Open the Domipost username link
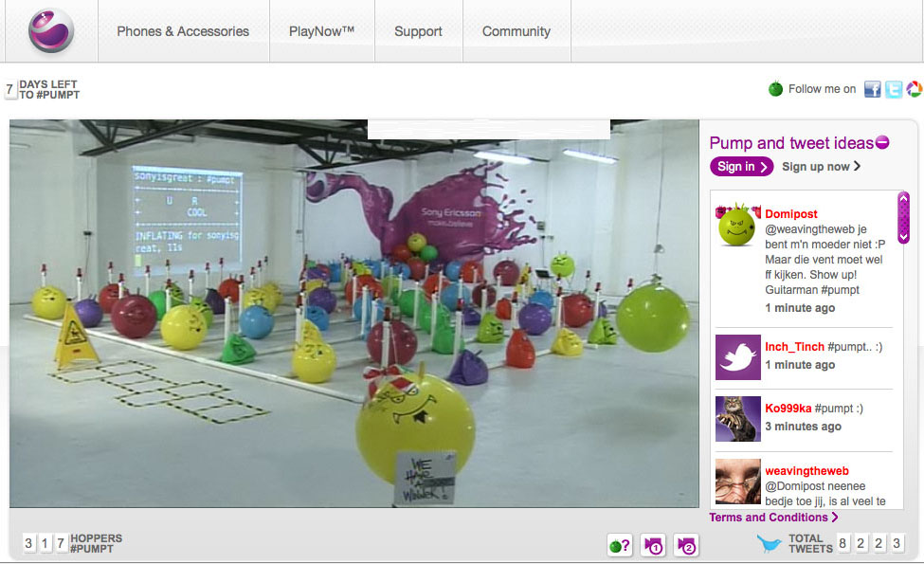This screenshot has width=924, height=564. [x=790, y=214]
